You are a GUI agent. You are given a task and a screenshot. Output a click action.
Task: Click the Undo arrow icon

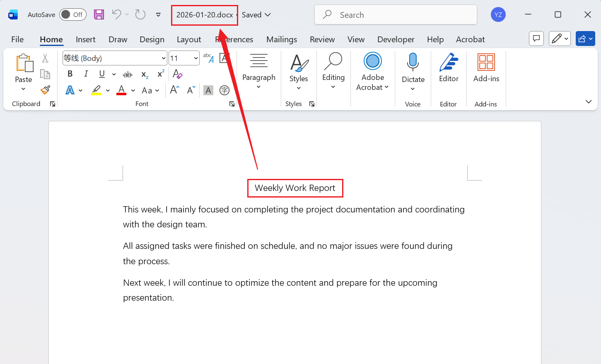point(116,14)
